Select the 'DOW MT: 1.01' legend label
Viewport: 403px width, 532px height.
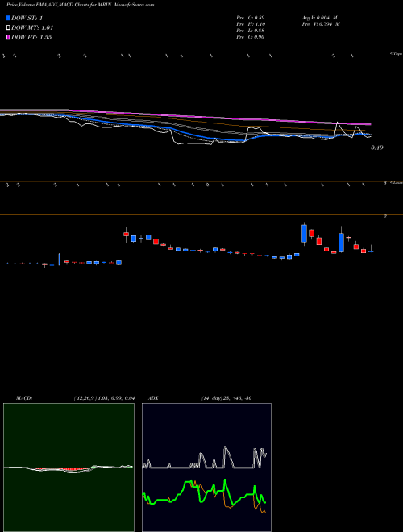(x=32, y=28)
